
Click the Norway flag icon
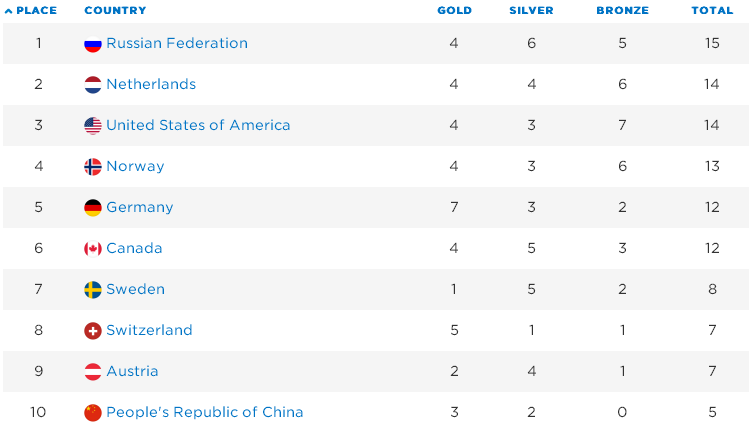point(93,167)
